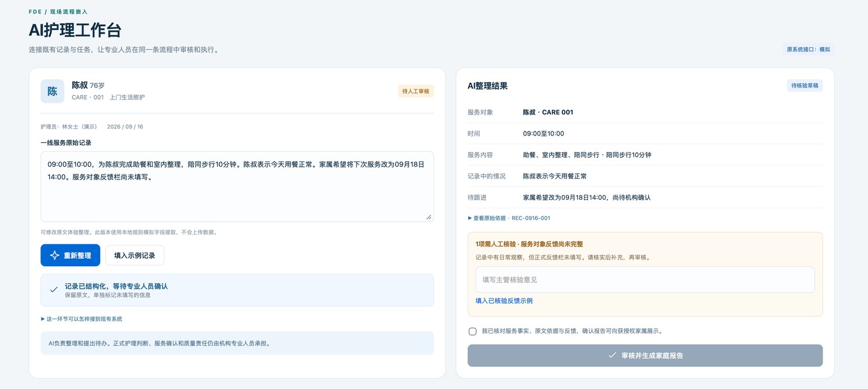Click 护理员：林女士（演示） text
The height and width of the screenshot is (389, 868).
[x=68, y=126]
